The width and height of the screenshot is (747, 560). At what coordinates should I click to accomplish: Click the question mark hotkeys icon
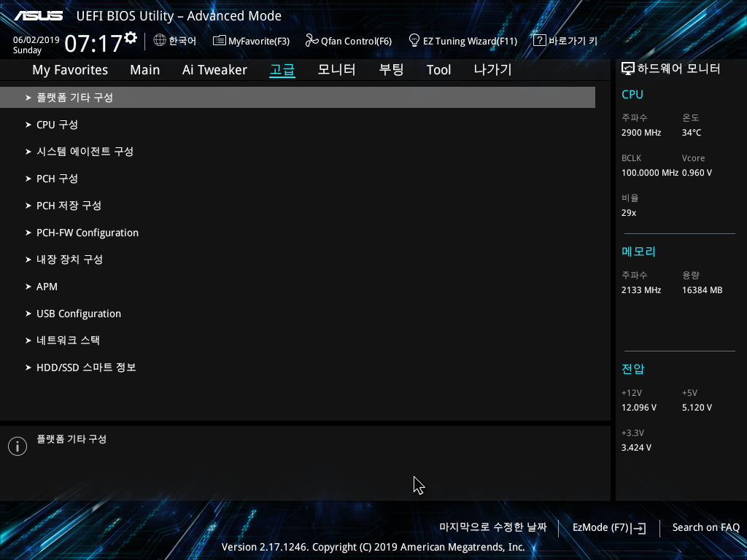(539, 40)
